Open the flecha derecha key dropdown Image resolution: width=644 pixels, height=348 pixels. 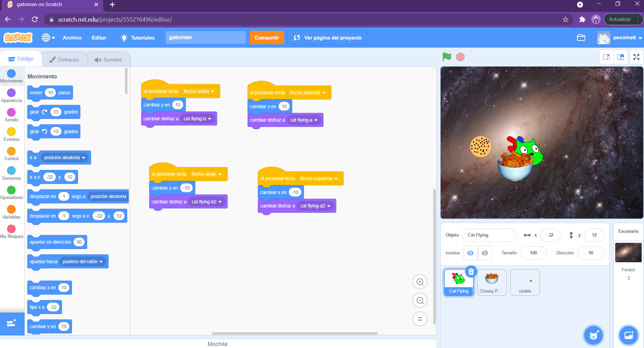coord(307,93)
